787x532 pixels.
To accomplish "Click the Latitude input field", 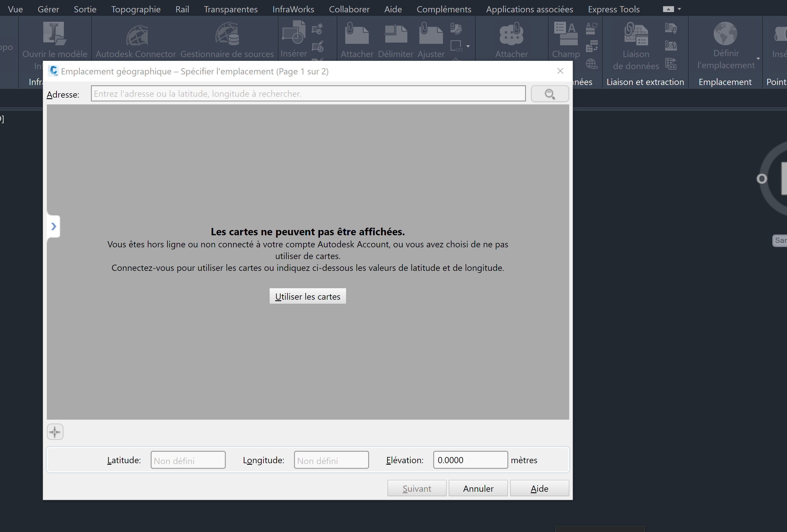I will [x=188, y=460].
